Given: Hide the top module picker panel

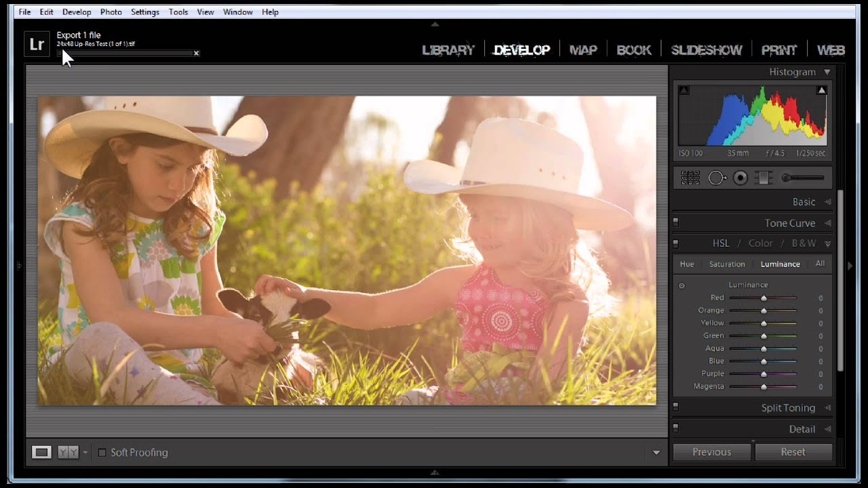Looking at the screenshot, I should [435, 24].
